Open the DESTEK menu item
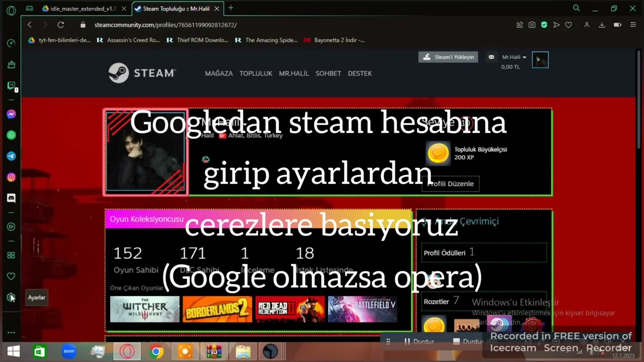644x362 pixels. coord(360,73)
